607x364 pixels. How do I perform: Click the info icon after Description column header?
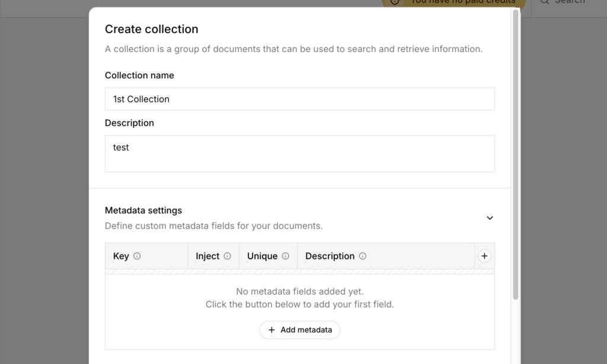(362, 256)
